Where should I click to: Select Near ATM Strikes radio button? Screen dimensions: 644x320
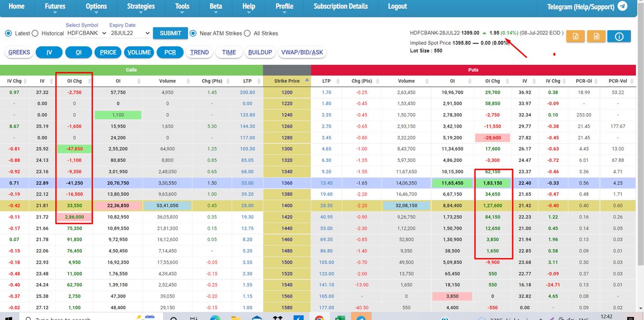194,33
